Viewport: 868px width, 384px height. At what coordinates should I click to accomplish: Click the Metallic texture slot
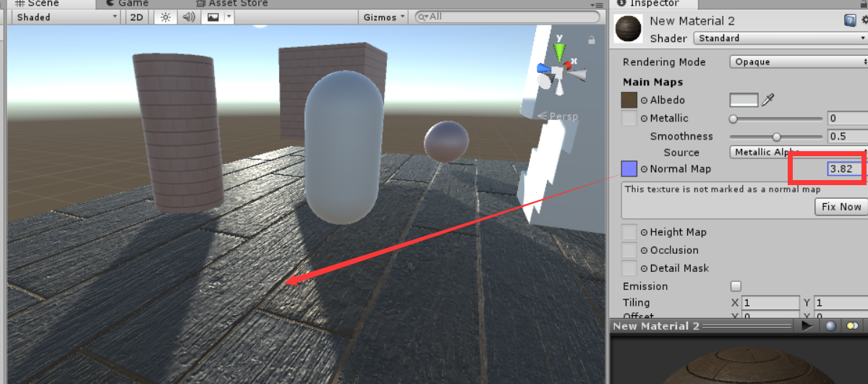click(629, 119)
